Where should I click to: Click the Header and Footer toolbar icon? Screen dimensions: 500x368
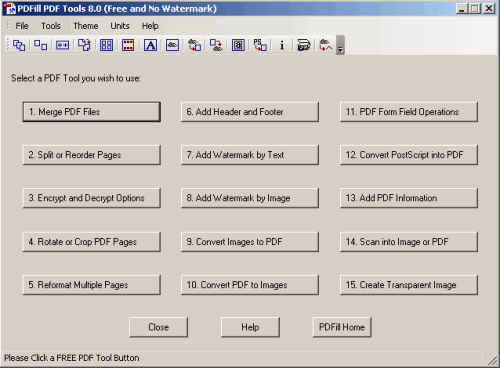click(x=128, y=45)
